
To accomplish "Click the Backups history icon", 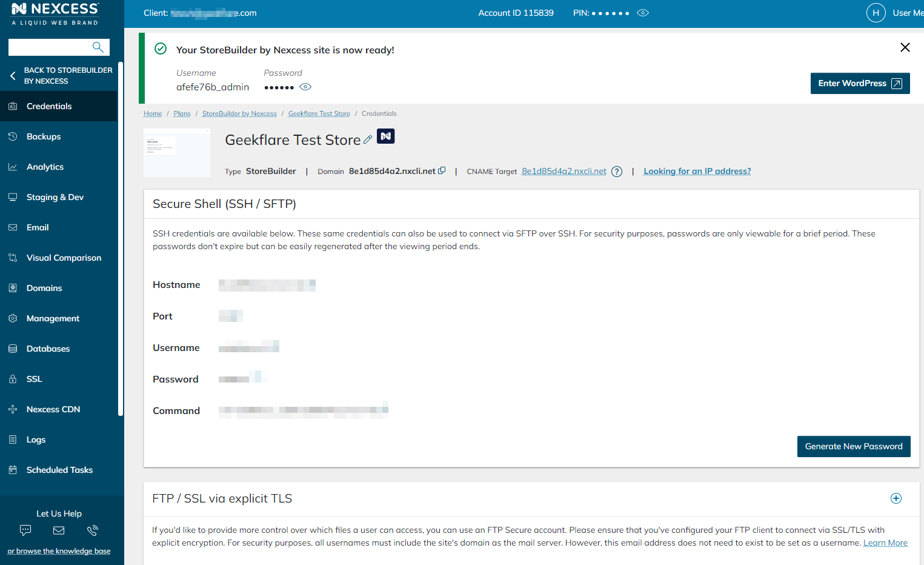I will point(13,136).
